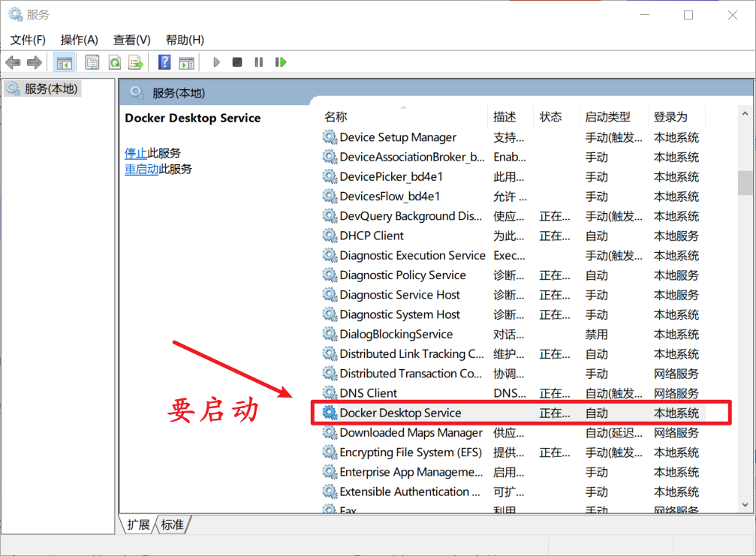Click the gear icon beside Diagnostic Policy Service

point(330,275)
